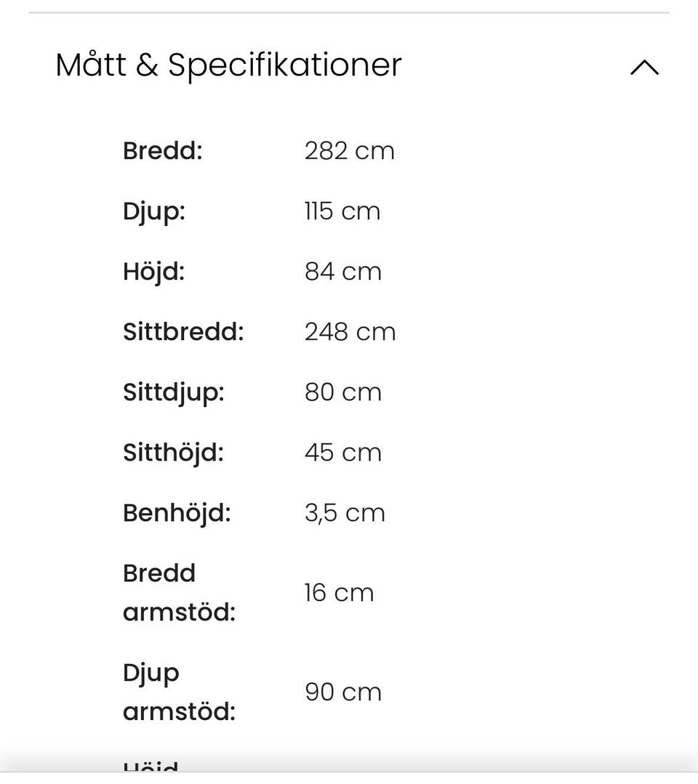The width and height of the screenshot is (698, 784).
Task: Click the Mått & Specifikationer heading
Action: [x=228, y=65]
